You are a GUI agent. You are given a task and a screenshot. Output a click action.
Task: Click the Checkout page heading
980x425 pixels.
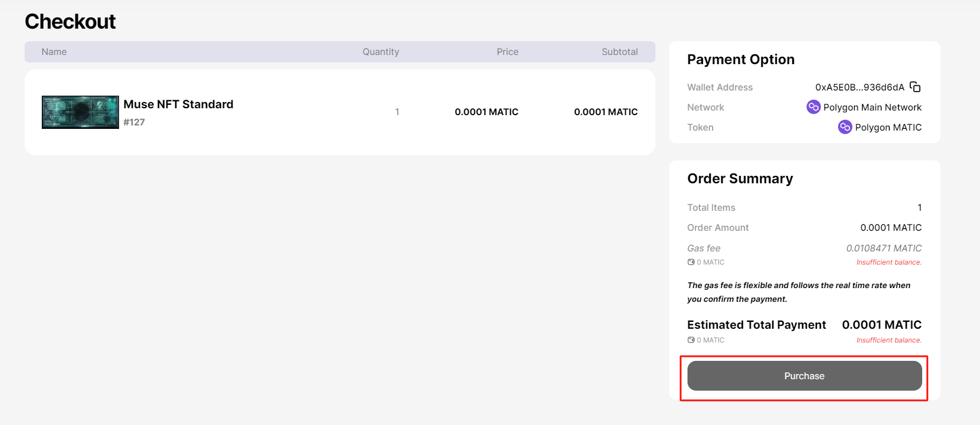[x=70, y=22]
